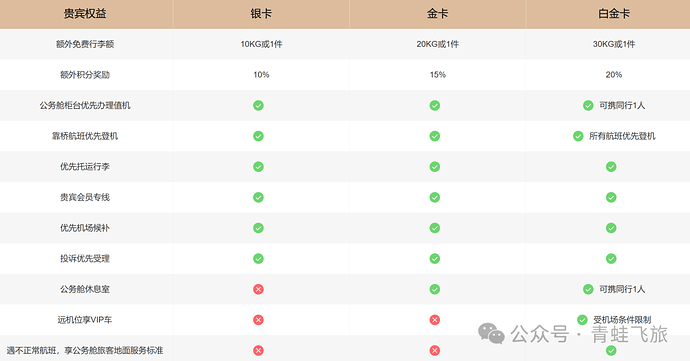Click the green check for 金卡 公务舱休息室
The height and width of the screenshot is (361, 690).
(435, 289)
